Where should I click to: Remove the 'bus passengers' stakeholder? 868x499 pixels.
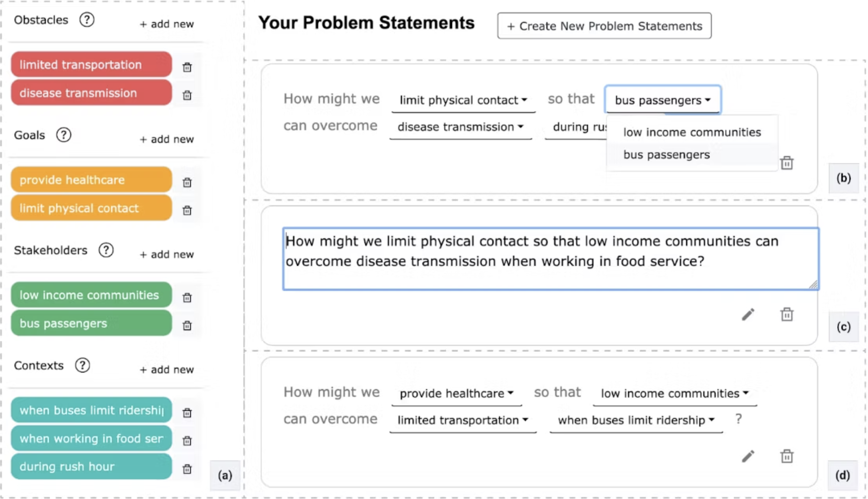coord(187,325)
